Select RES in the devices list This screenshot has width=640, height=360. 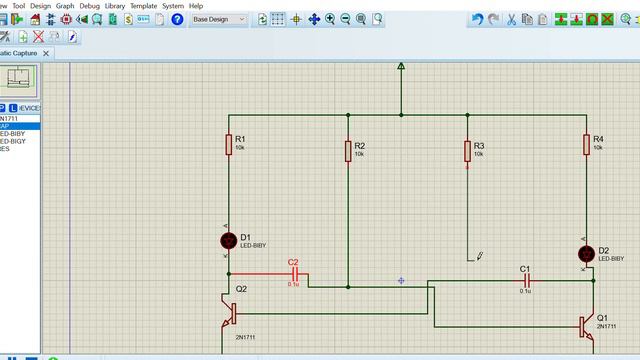coord(20,149)
